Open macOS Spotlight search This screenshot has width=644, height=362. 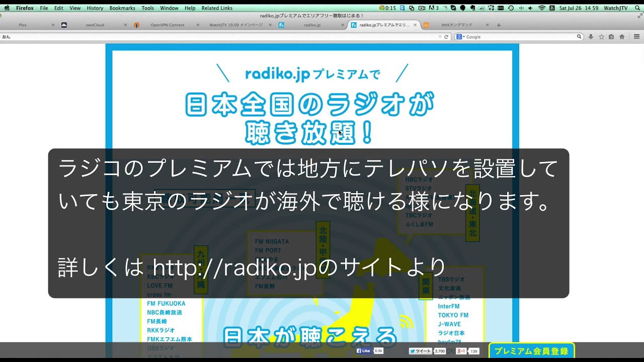[x=636, y=8]
